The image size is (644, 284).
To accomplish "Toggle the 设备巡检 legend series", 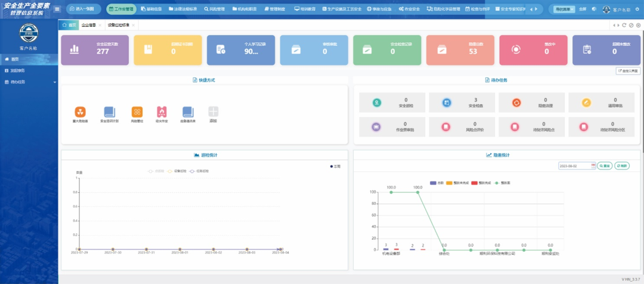I will 176,171.
